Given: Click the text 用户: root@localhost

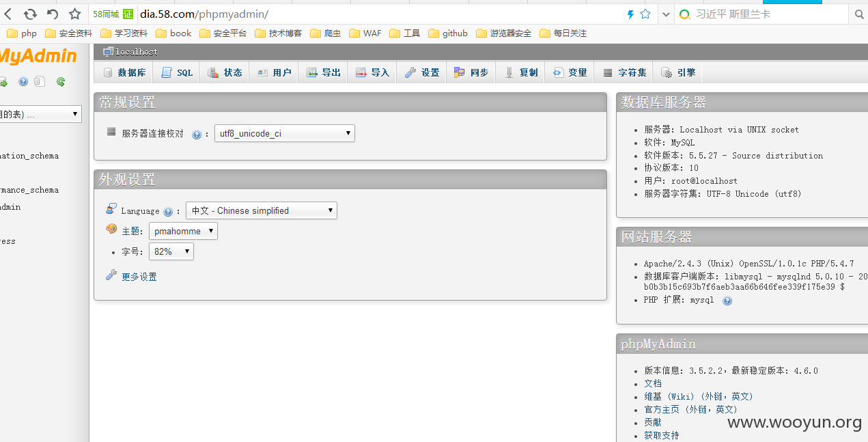Looking at the screenshot, I should [x=690, y=181].
